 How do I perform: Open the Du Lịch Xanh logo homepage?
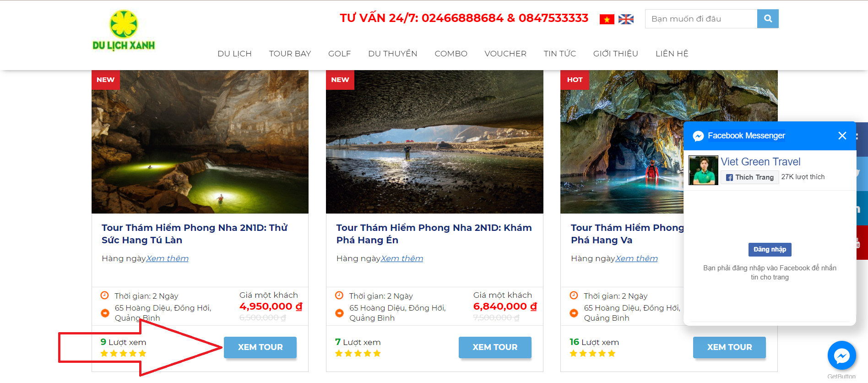[124, 30]
